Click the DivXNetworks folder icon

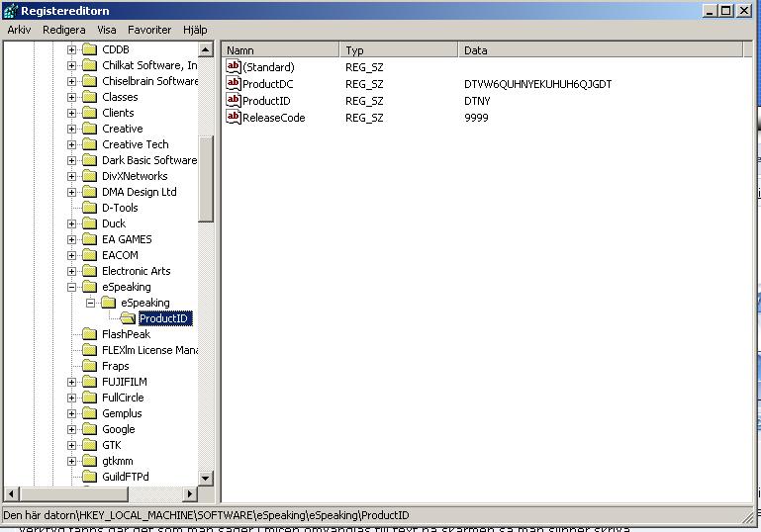click(89, 176)
